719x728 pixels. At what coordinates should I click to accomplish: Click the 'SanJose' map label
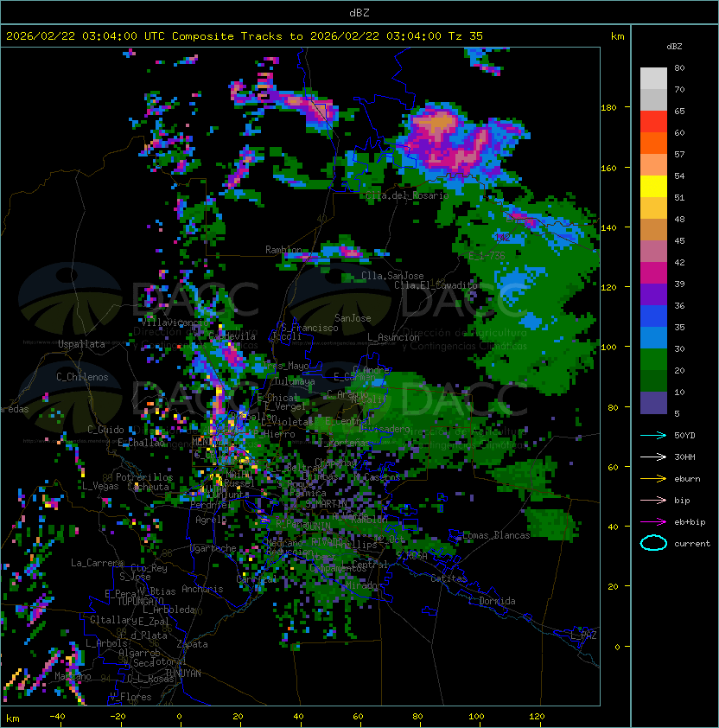point(353,318)
